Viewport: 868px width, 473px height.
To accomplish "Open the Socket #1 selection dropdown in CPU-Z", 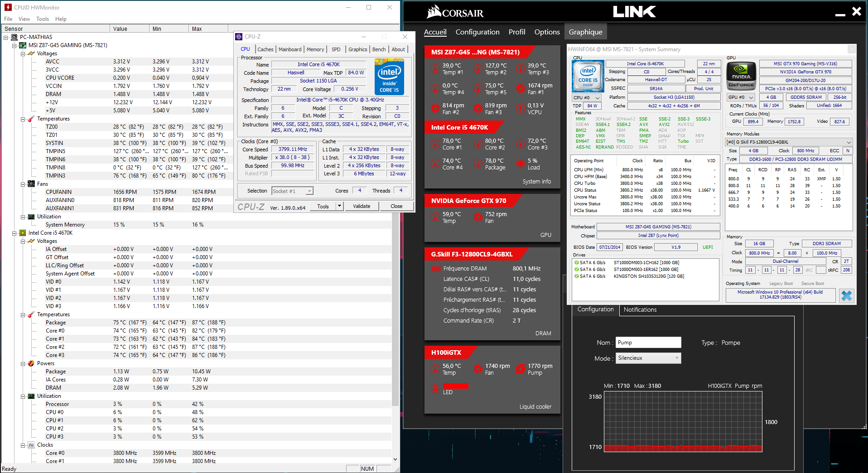I will (292, 191).
